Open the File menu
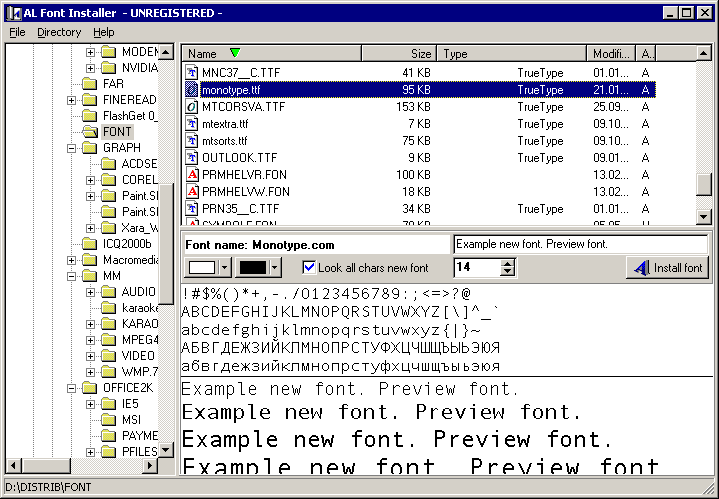 pyautogui.click(x=17, y=32)
